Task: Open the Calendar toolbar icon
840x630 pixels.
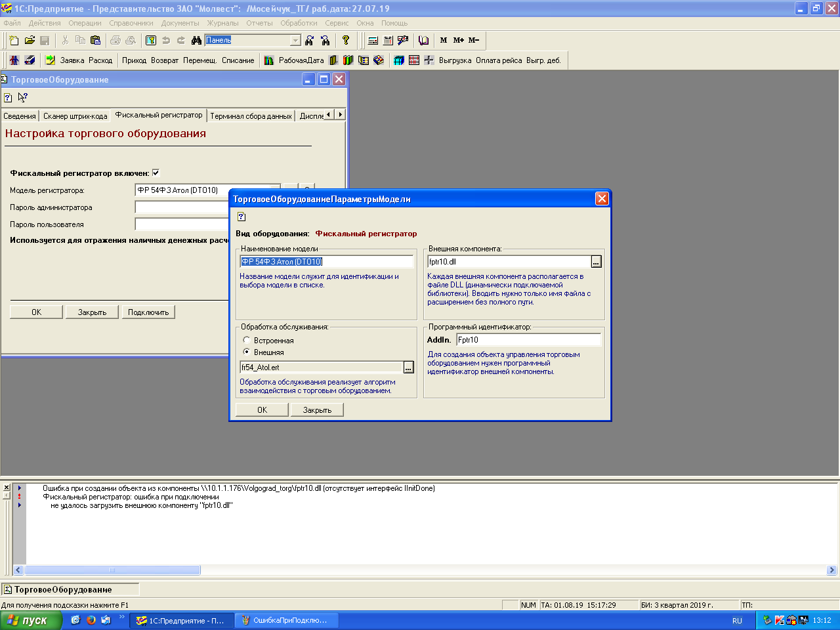Action: point(388,40)
